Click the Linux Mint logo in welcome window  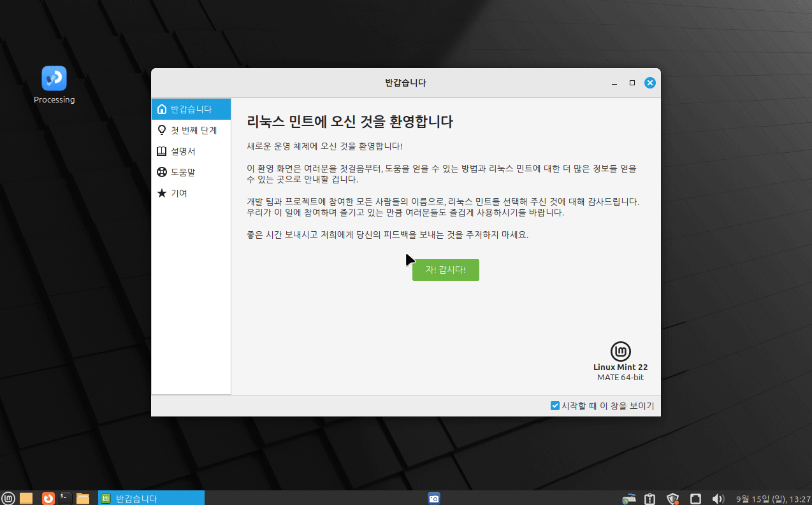point(620,352)
